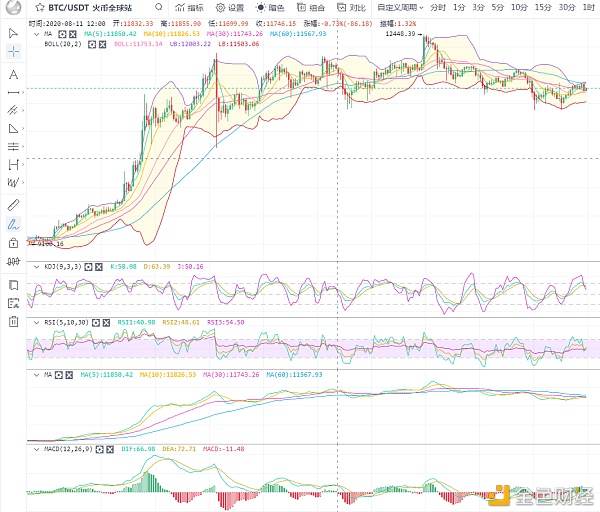
Task: Open the 设置 chart settings
Action: 230,7
